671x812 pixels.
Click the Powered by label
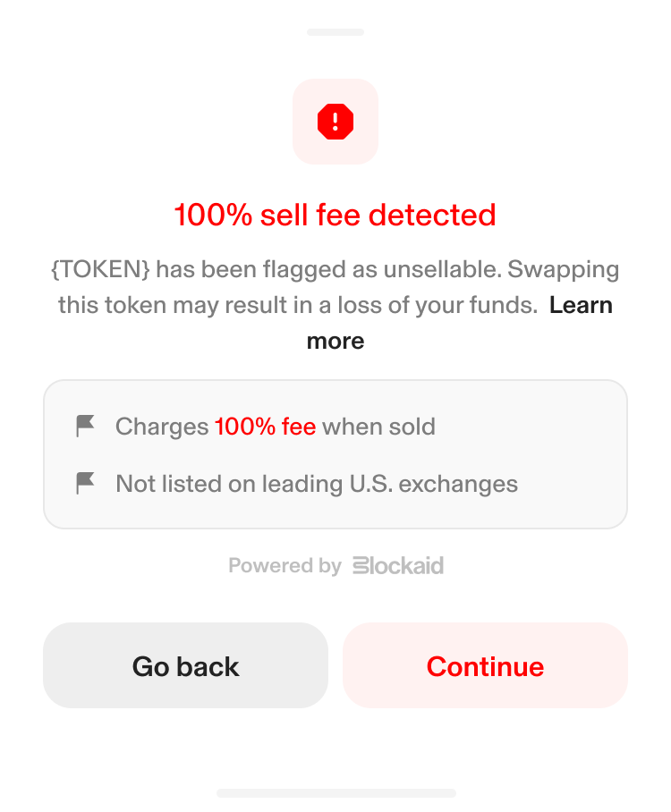285,565
